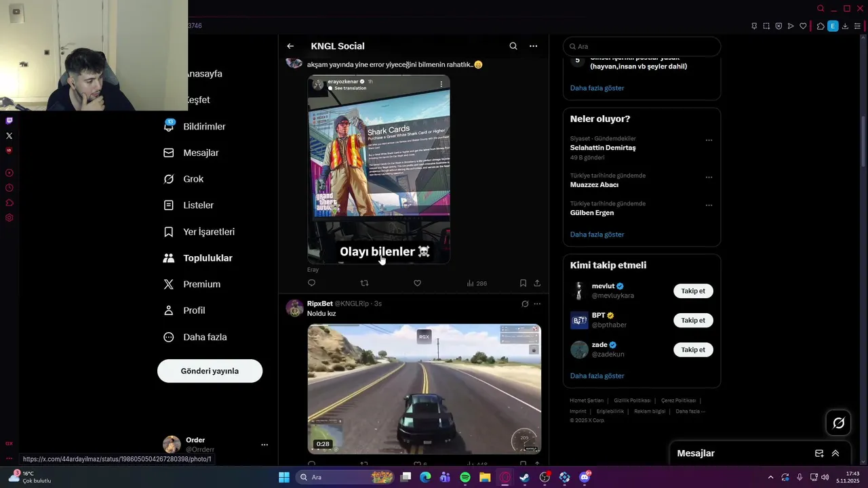Open the X shortcut in Opera sidebar
This screenshot has width=868, height=488.
pyautogui.click(x=9, y=136)
